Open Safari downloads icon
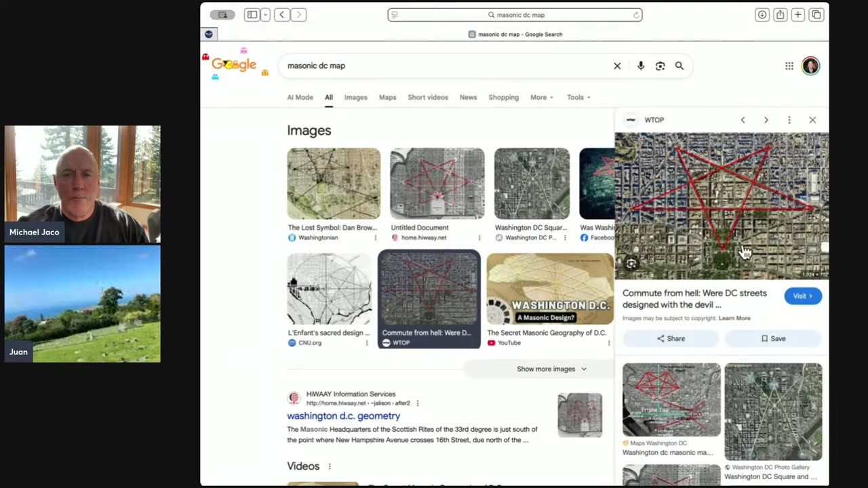The image size is (868, 488). [x=762, y=15]
